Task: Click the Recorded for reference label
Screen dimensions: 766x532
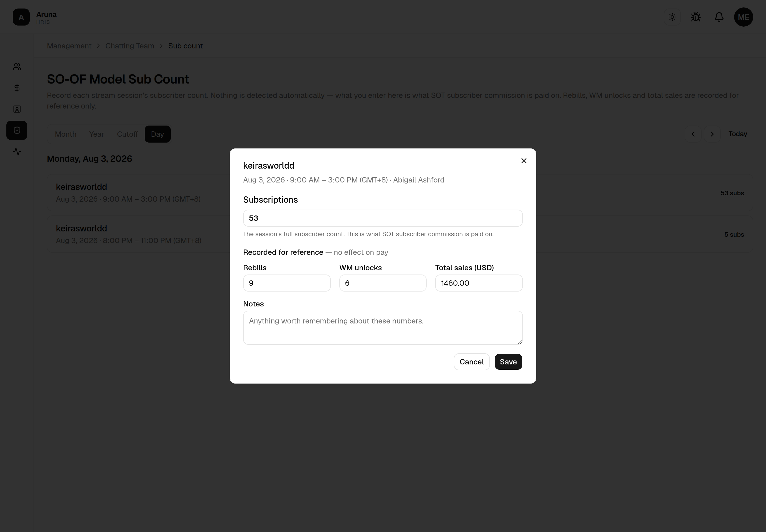Action: pyautogui.click(x=283, y=252)
